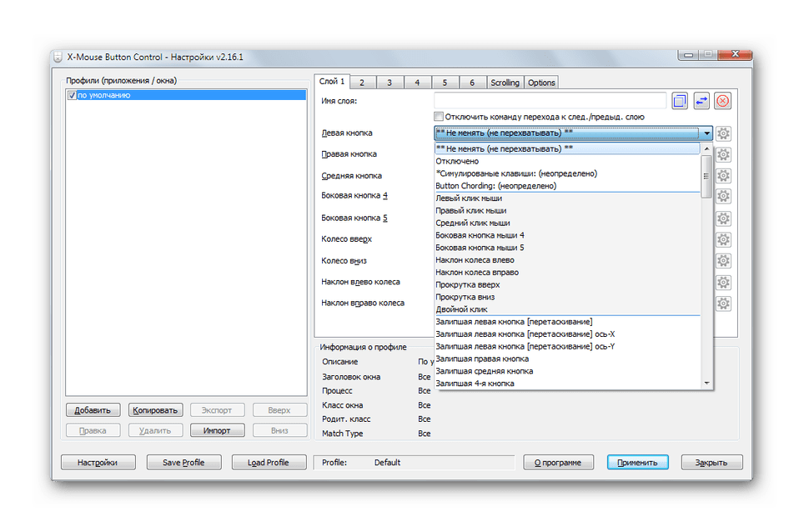This screenshot has width=804, height=532.
Task: Open gear settings for Средняя кнопка
Action: 723,176
